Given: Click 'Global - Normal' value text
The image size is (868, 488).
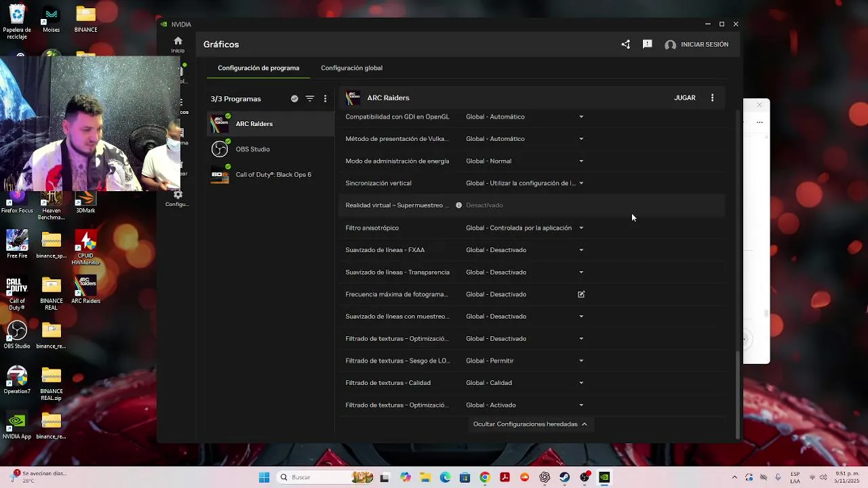Looking at the screenshot, I should (x=488, y=161).
